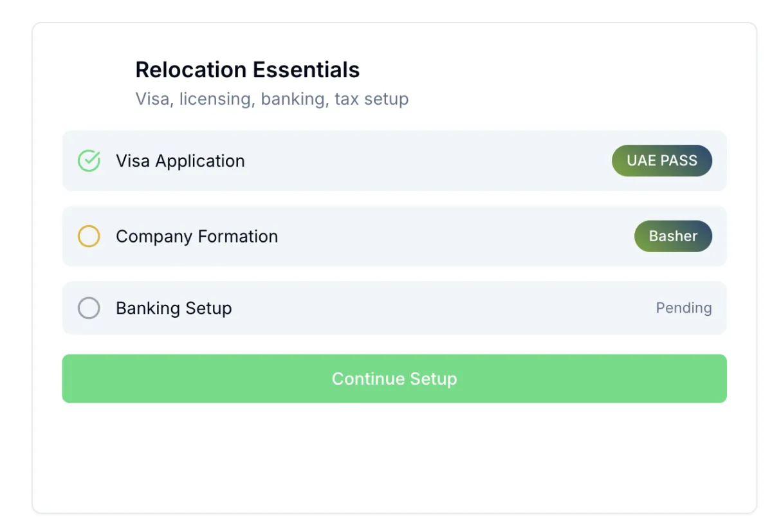
Task: Open the Company Formation step label
Action: 197,236
